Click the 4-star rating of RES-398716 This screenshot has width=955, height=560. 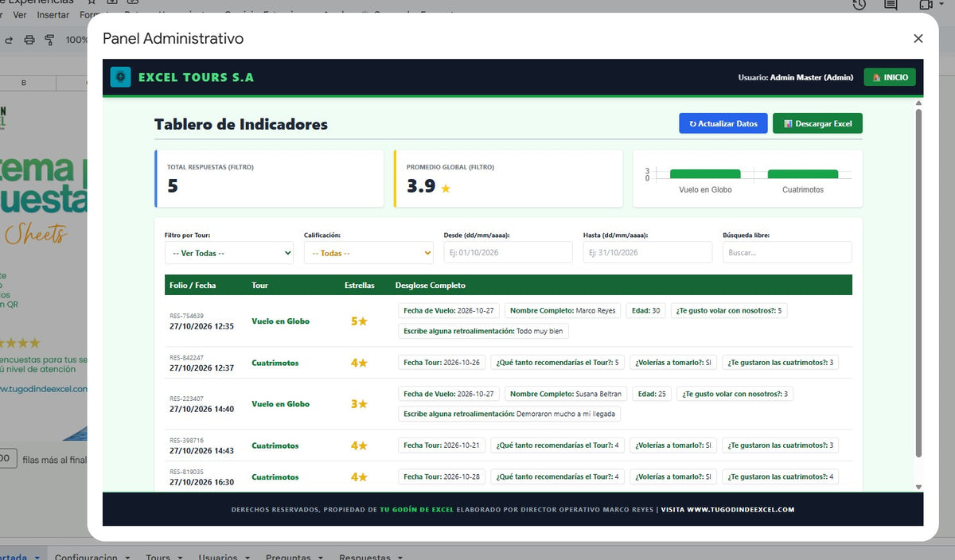pyautogui.click(x=359, y=445)
